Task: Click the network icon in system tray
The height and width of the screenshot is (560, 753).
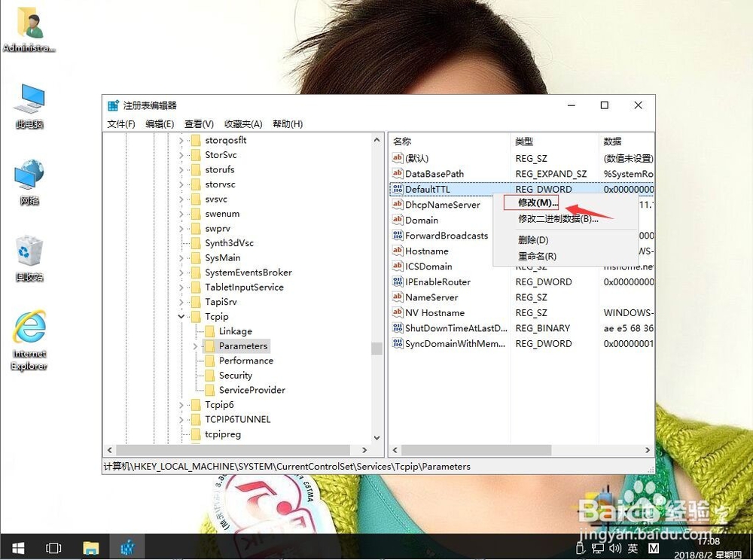Action: [x=598, y=548]
